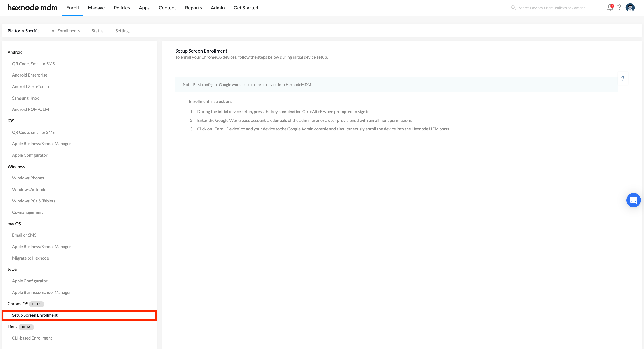
Task: Click the macOS section heading
Action: coord(14,224)
